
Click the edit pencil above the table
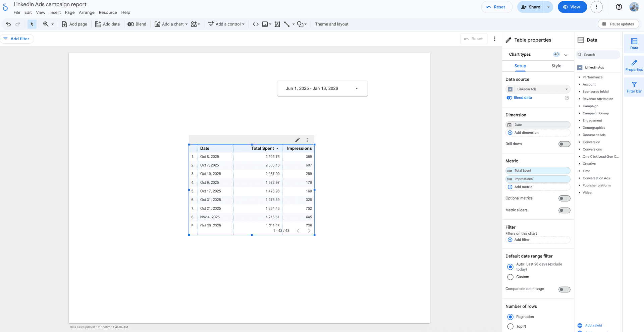(297, 140)
